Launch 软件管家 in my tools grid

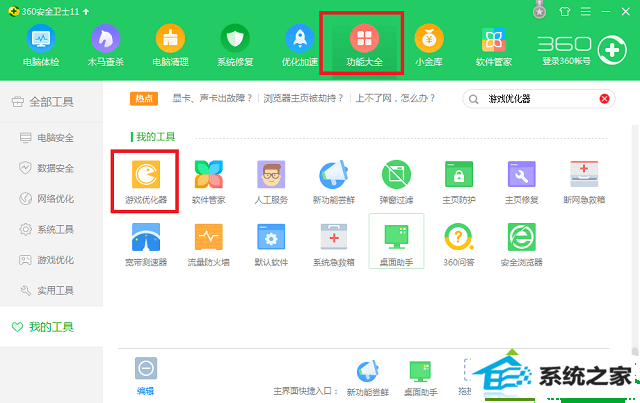(x=209, y=182)
